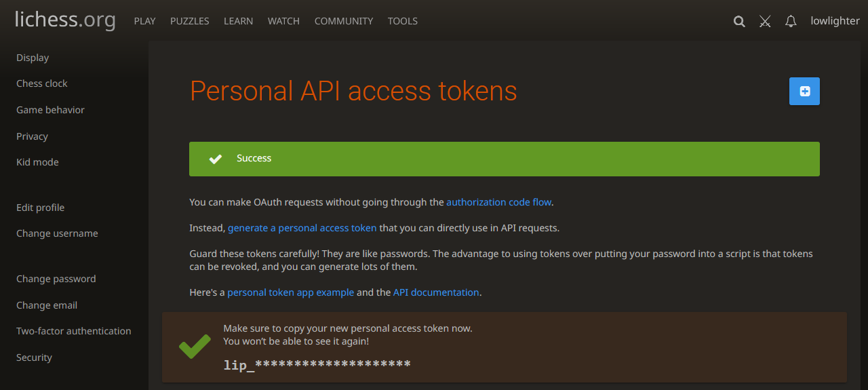Image resolution: width=868 pixels, height=390 pixels.
Task: Open the COMMUNITY menu
Action: coord(343,21)
